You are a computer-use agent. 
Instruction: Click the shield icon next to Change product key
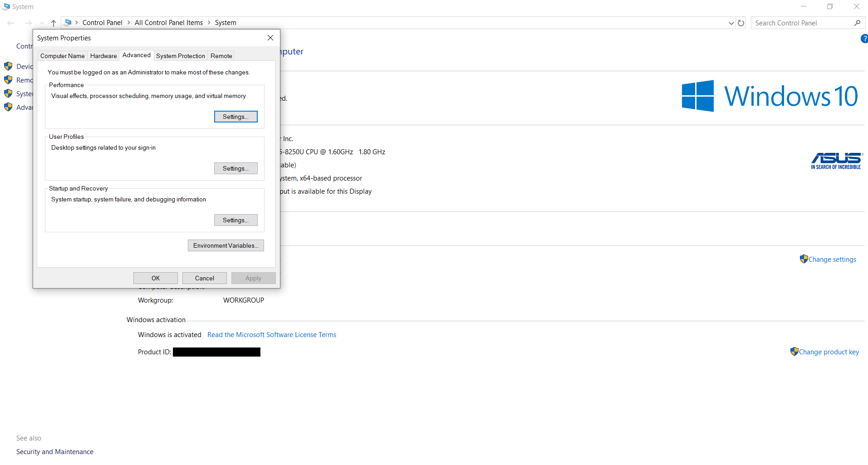pyautogui.click(x=794, y=352)
